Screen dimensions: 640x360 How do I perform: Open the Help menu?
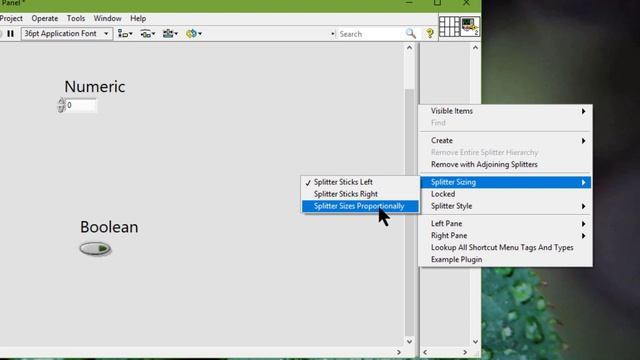[x=138, y=18]
